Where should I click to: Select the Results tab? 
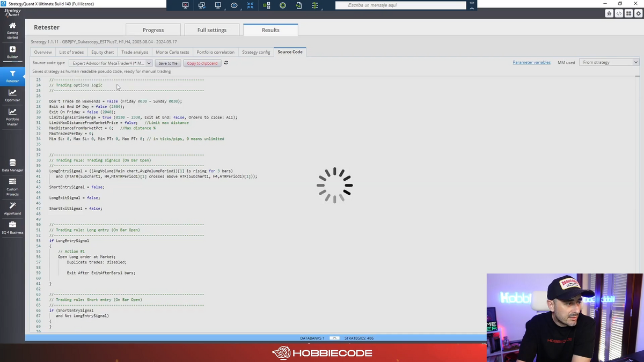(270, 30)
